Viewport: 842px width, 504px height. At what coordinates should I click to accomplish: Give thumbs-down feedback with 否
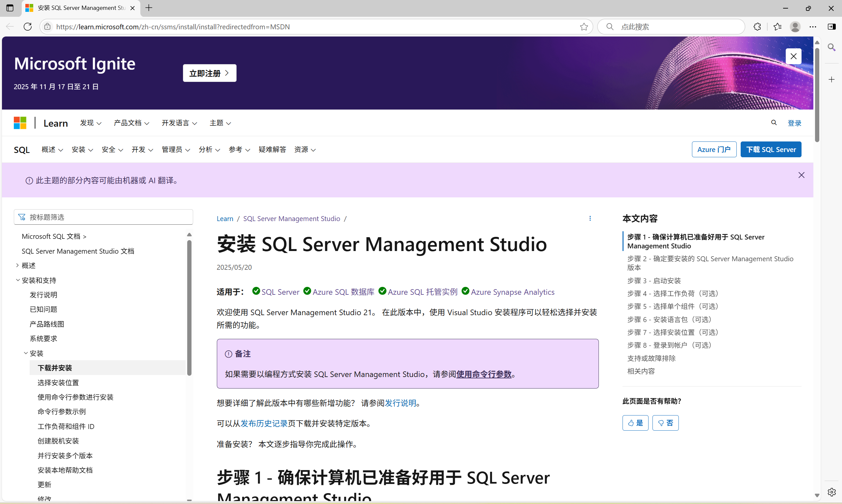(665, 422)
